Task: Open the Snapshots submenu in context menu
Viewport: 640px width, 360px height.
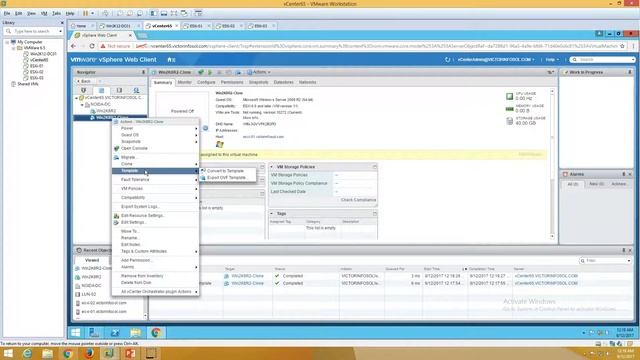Action: 156,141
